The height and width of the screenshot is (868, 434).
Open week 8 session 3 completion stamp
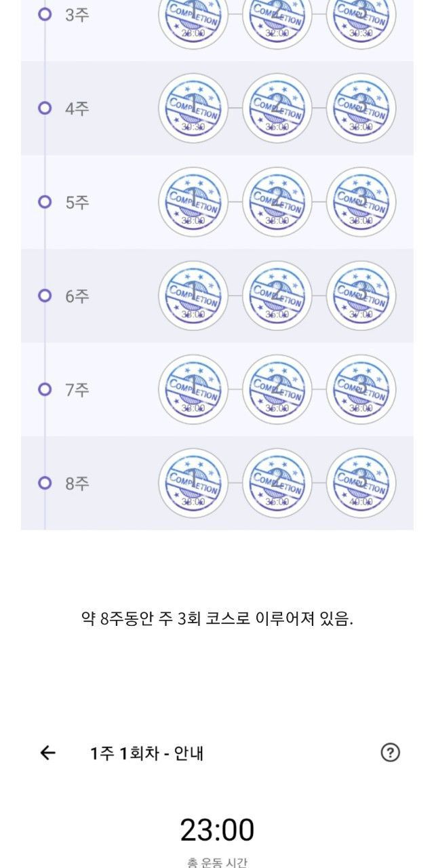[361, 483]
